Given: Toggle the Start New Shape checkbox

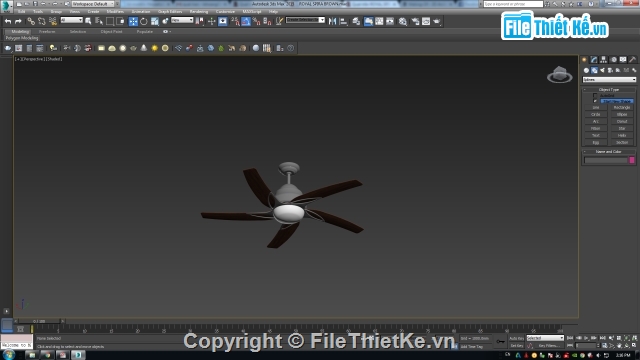Looking at the screenshot, I should (595, 101).
